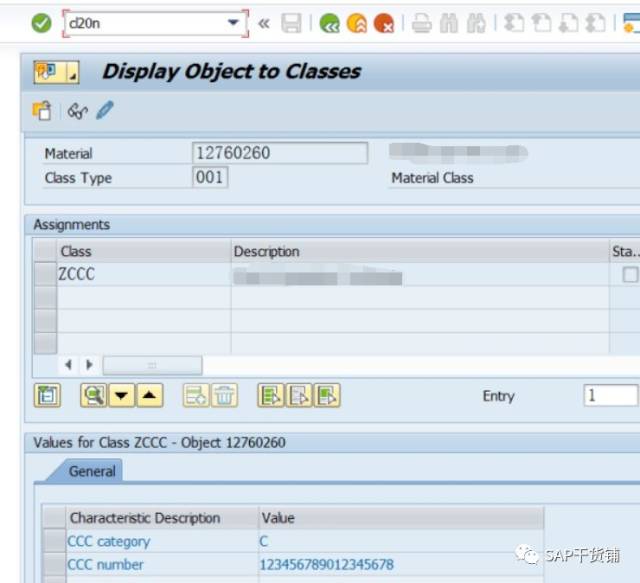Screen dimensions: 640x583
Task: Click the Material field 12760260
Action: point(280,153)
